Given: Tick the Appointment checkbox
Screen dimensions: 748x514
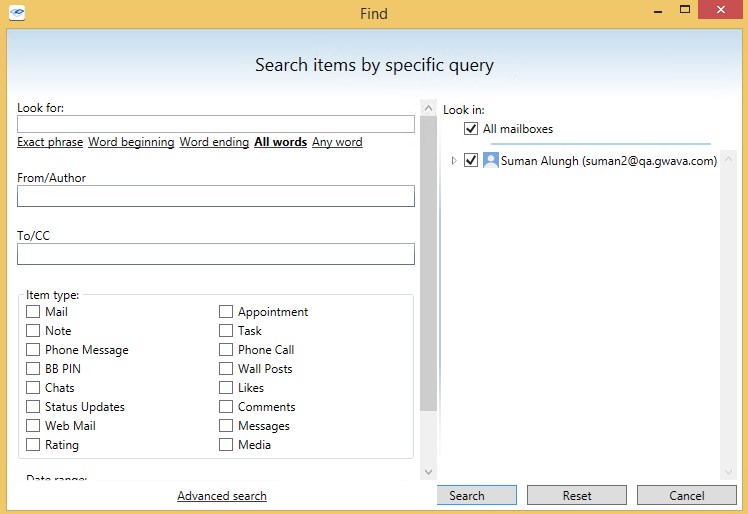Looking at the screenshot, I should pos(226,312).
